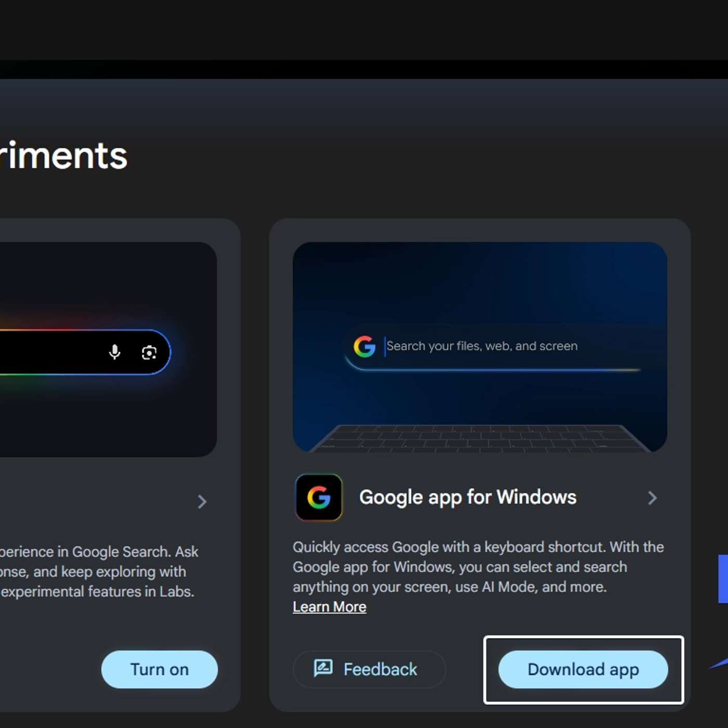Click the colorful G icon beside the card title
The width and height of the screenshot is (728, 728).
pos(318,498)
